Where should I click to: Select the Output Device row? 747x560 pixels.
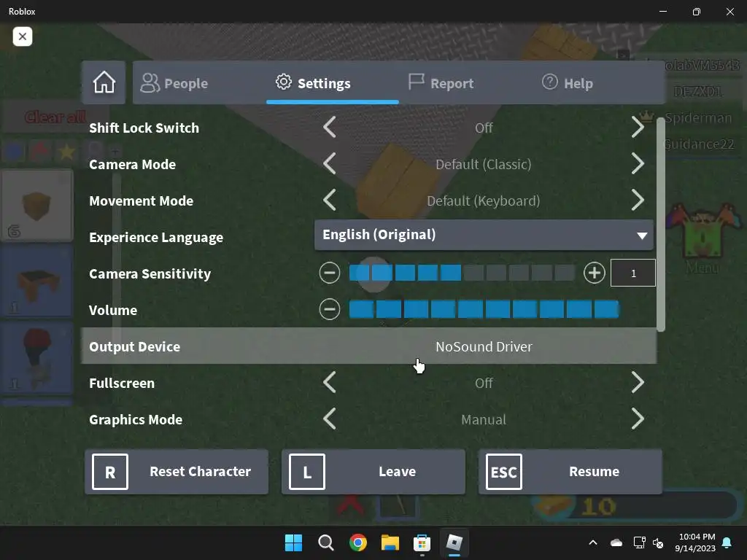[368, 346]
